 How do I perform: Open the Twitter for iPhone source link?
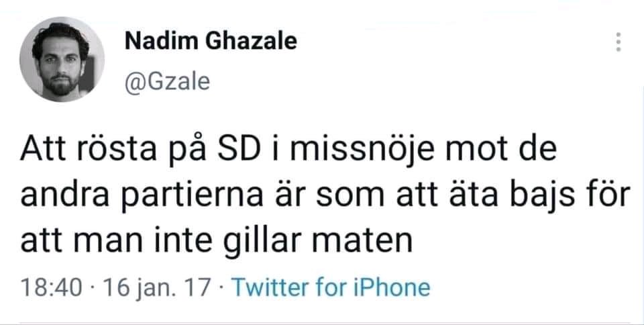[330, 287]
